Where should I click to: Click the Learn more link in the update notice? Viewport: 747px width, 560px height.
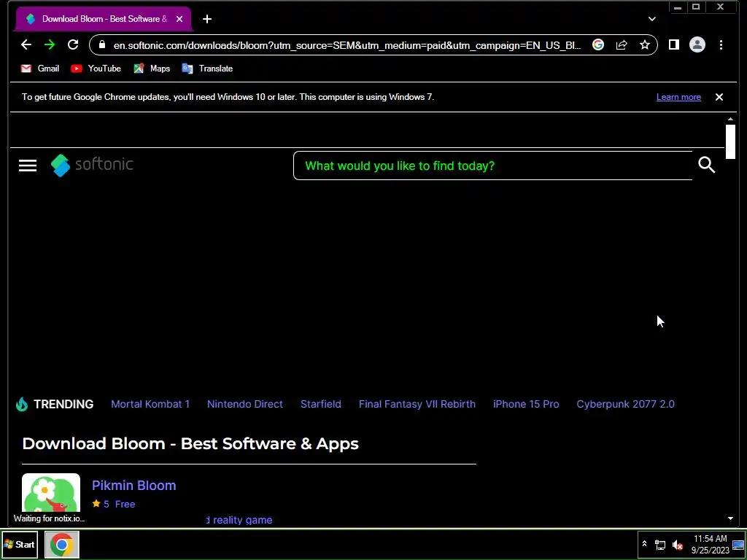coord(678,97)
